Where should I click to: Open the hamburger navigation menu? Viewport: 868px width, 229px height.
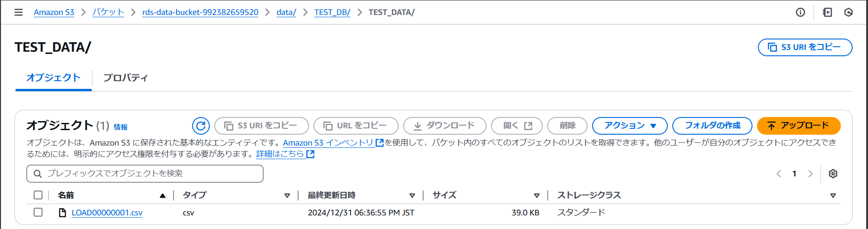pyautogui.click(x=19, y=12)
